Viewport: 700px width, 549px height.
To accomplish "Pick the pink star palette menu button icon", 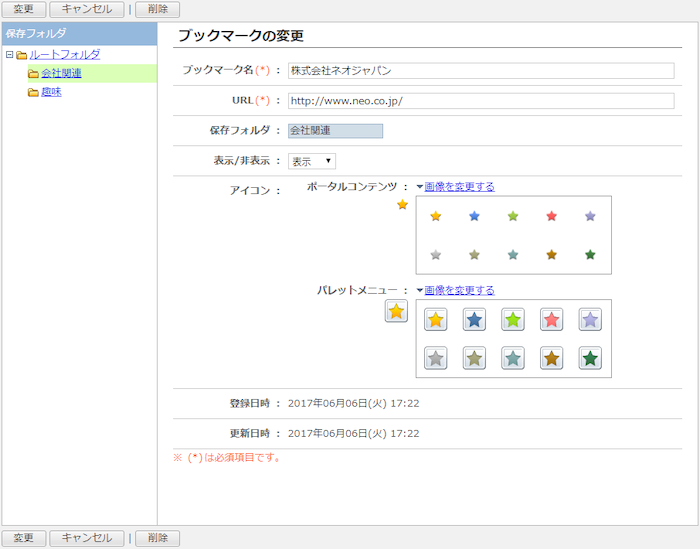I will [x=551, y=320].
